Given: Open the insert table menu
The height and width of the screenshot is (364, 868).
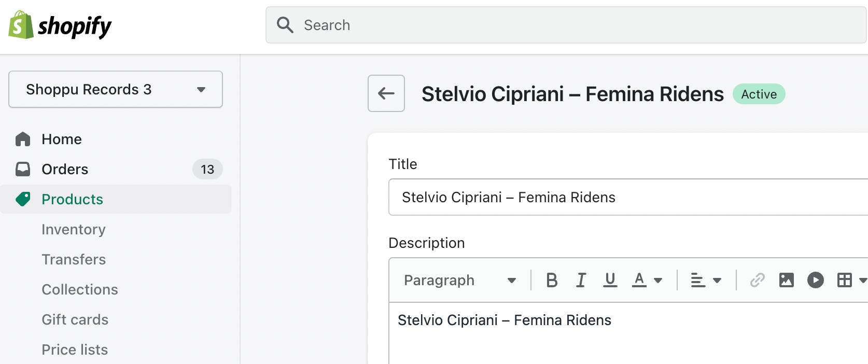Looking at the screenshot, I should coord(850,280).
